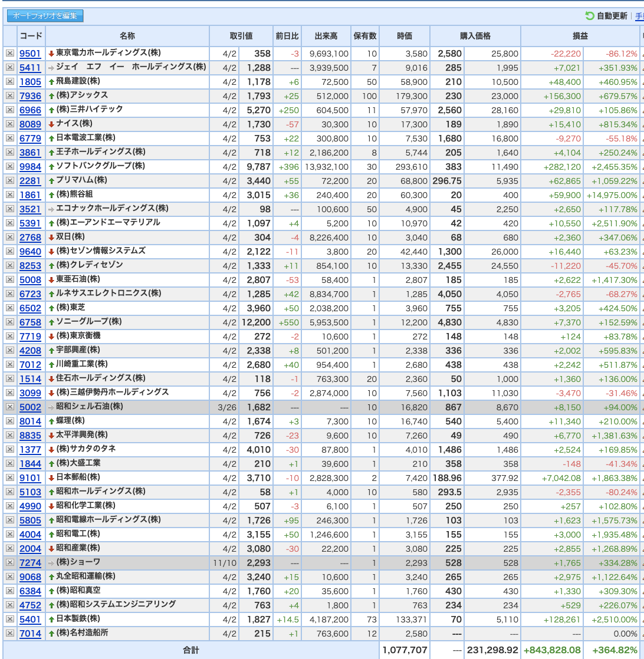The image size is (644, 659).
Task: Follow the 6758 ソニーグループ code link
Action: coord(30,322)
